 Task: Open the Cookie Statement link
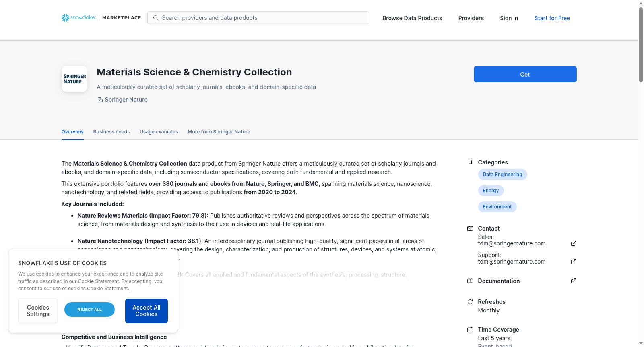(x=108, y=289)
